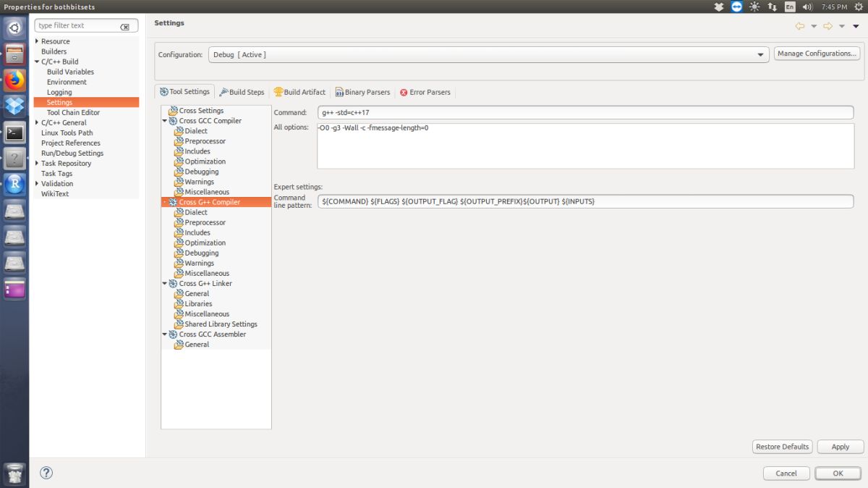868x488 pixels.
Task: Select Shared Library Settings entry
Action: coord(221,324)
